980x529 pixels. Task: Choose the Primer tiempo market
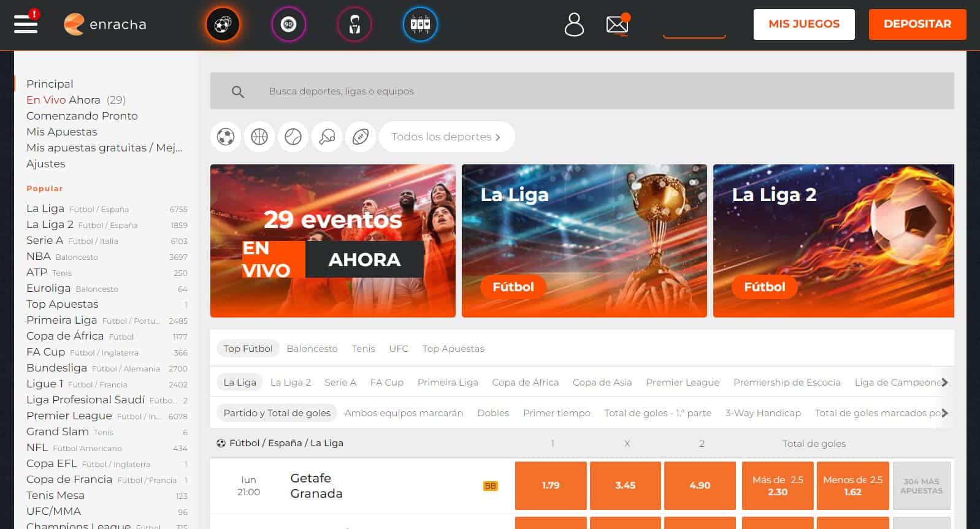tap(557, 413)
